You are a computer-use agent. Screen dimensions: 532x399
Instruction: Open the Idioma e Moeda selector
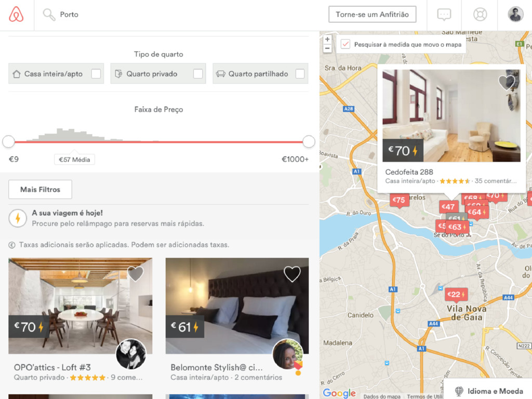488,391
